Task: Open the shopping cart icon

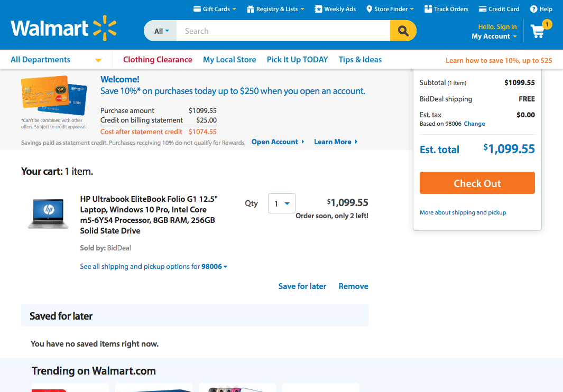Action: point(538,32)
